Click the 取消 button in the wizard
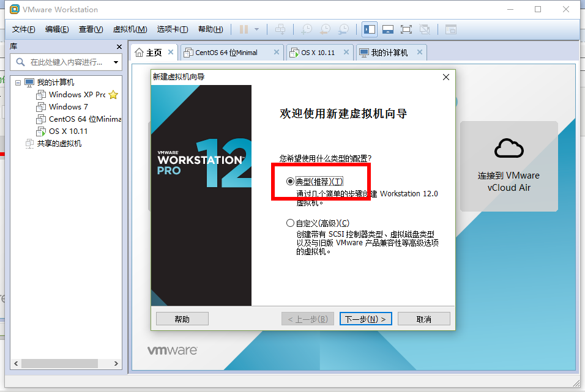This screenshot has width=585, height=392. [x=424, y=319]
